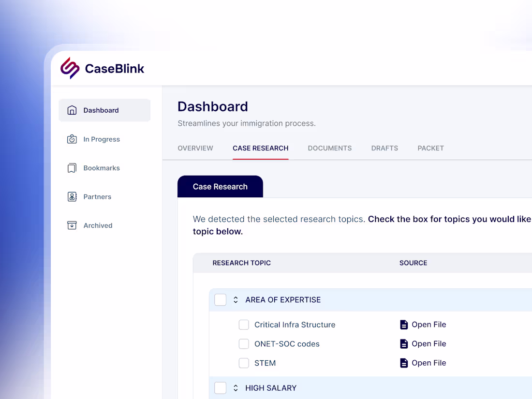
Task: Click the Archived box icon
Action: tap(72, 225)
